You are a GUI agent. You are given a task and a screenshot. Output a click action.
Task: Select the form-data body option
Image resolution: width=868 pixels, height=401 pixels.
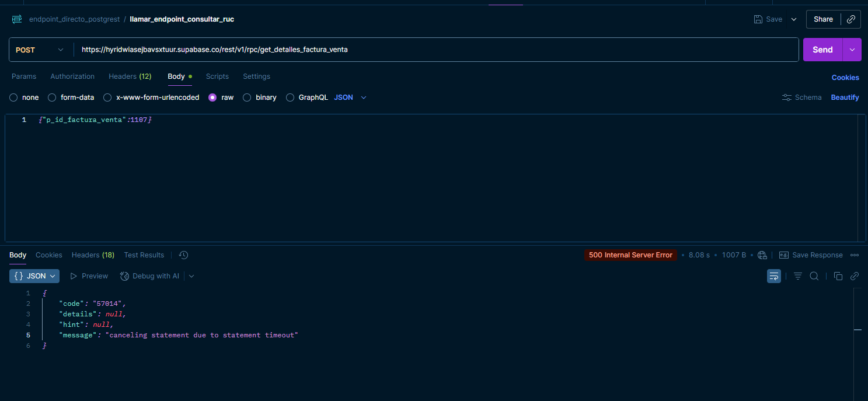[52, 97]
